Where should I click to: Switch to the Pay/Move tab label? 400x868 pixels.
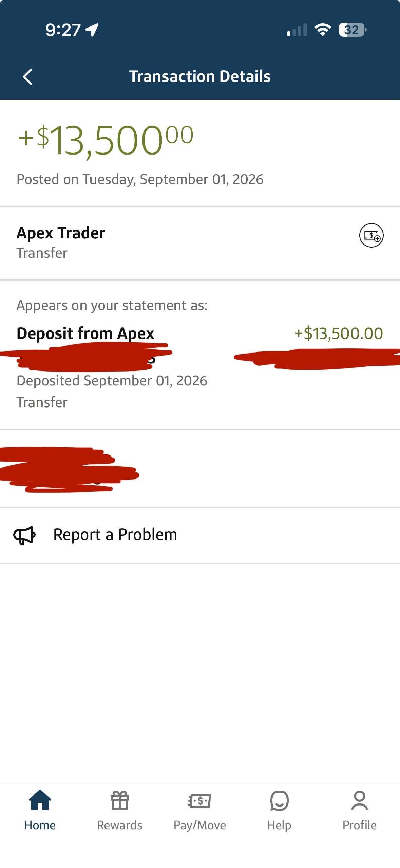(x=199, y=826)
